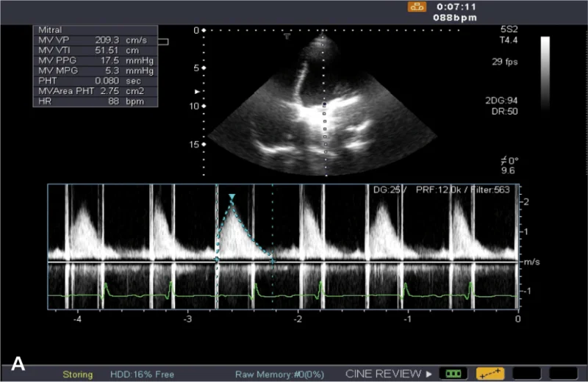Click the orange network icon near timer
This screenshot has height=382, width=588.
417,7
